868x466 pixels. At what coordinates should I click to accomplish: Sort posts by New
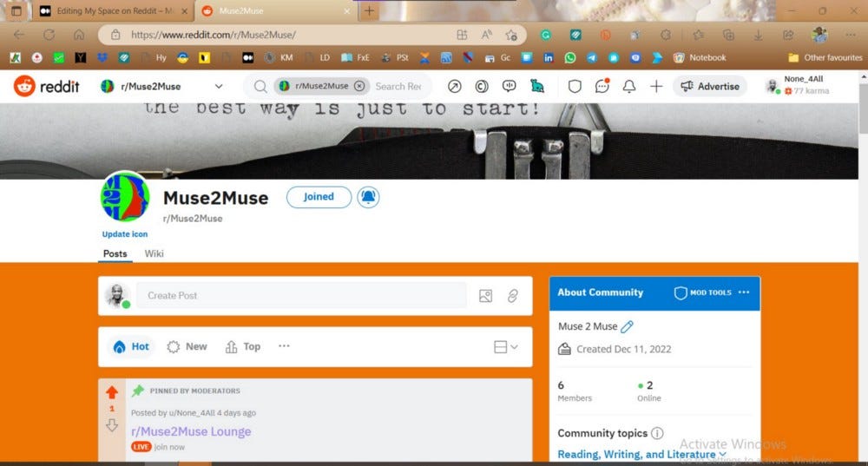(187, 346)
